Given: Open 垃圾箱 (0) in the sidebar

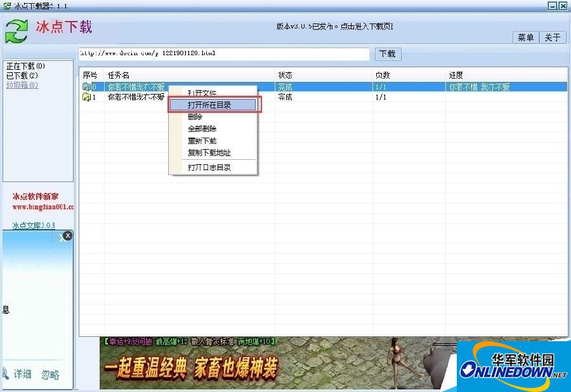Looking at the screenshot, I should tap(22, 85).
